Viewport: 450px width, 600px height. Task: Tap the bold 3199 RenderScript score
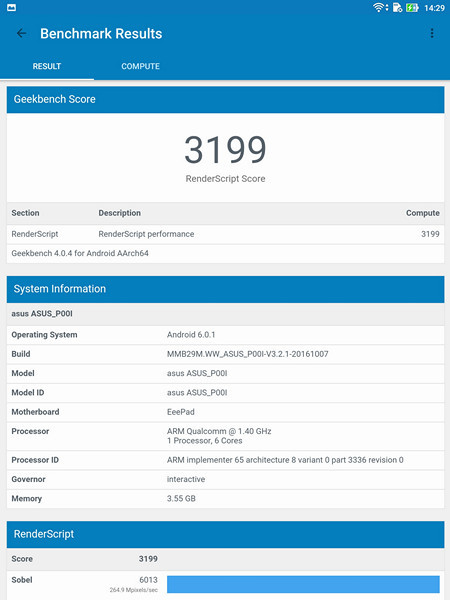tap(148, 559)
